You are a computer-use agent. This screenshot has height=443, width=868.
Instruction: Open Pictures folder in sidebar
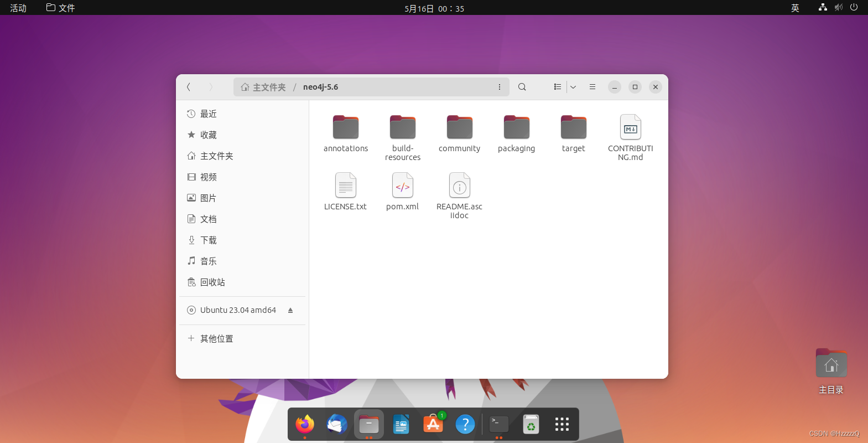(242, 198)
